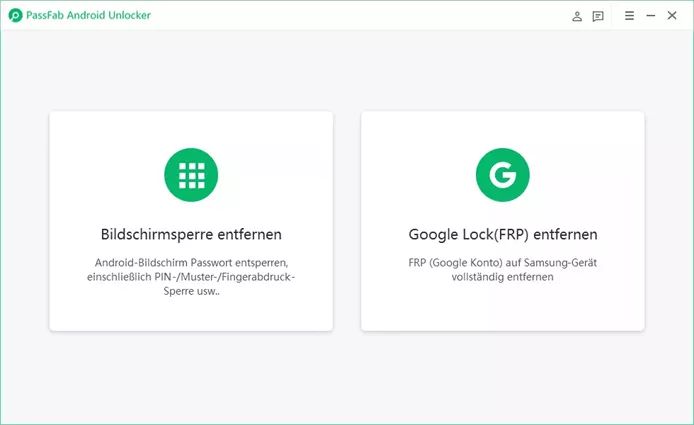
Task: Select the Bildschirmsperre entfernen heading
Action: click(x=191, y=235)
